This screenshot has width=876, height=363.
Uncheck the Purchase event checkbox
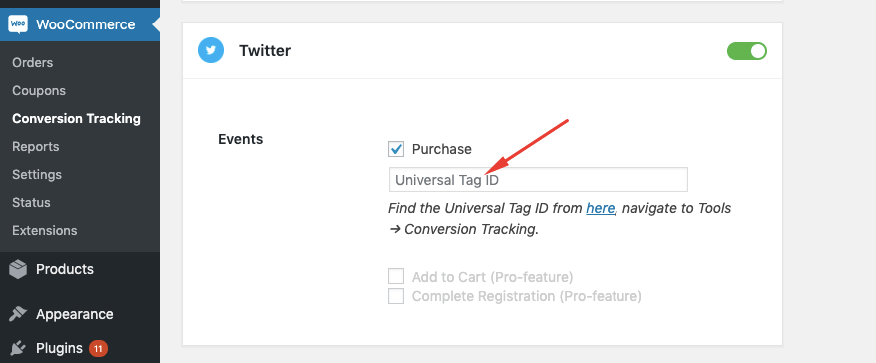point(396,149)
